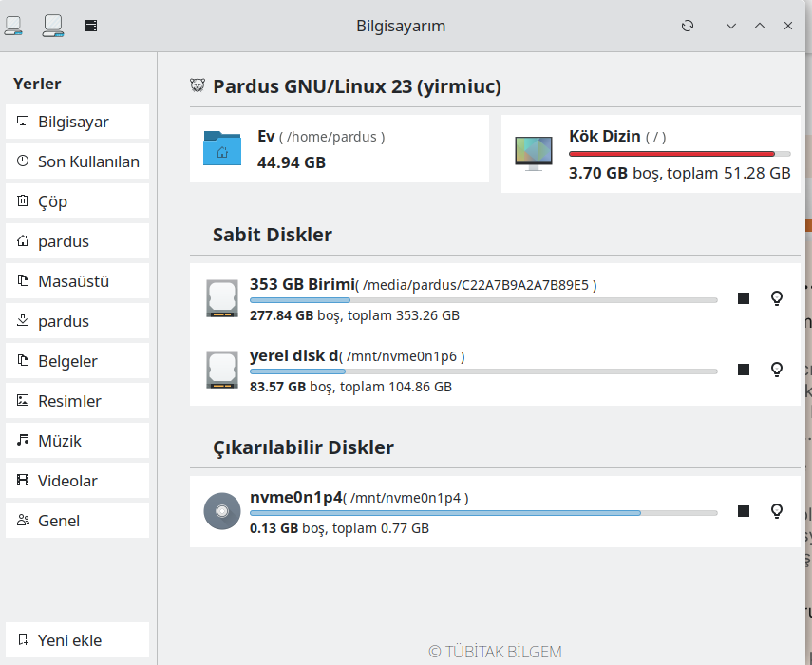Open the Müzik sidebar entry
812x665 pixels.
(x=77, y=441)
